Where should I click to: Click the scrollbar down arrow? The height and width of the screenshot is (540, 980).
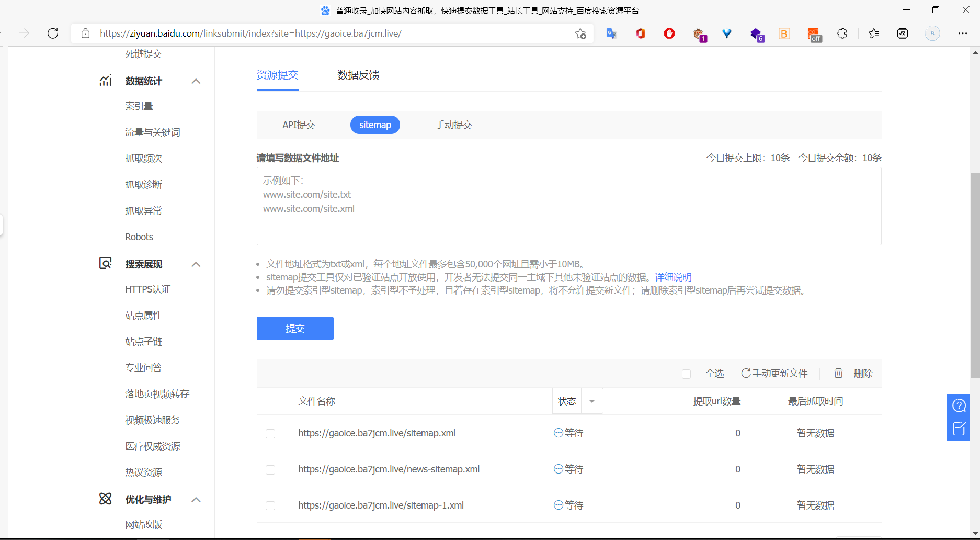pyautogui.click(x=975, y=534)
